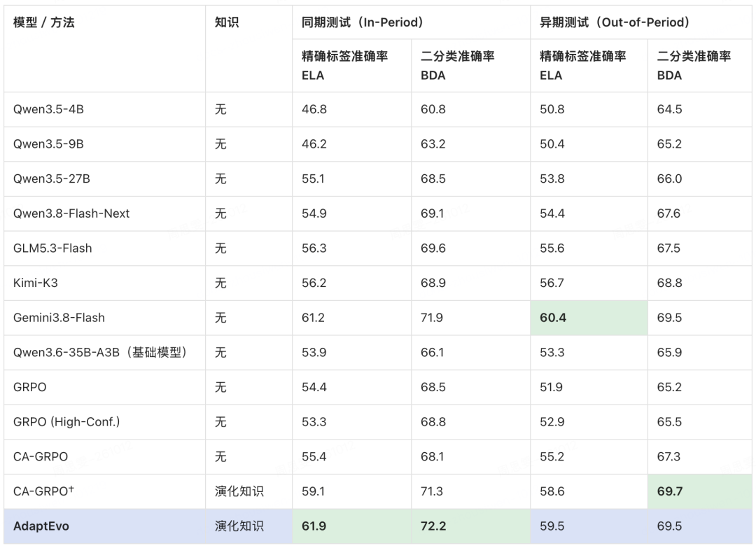Click 52.9 in the GRPO (High-Conf.) row
The image size is (756, 548).
coord(552,422)
